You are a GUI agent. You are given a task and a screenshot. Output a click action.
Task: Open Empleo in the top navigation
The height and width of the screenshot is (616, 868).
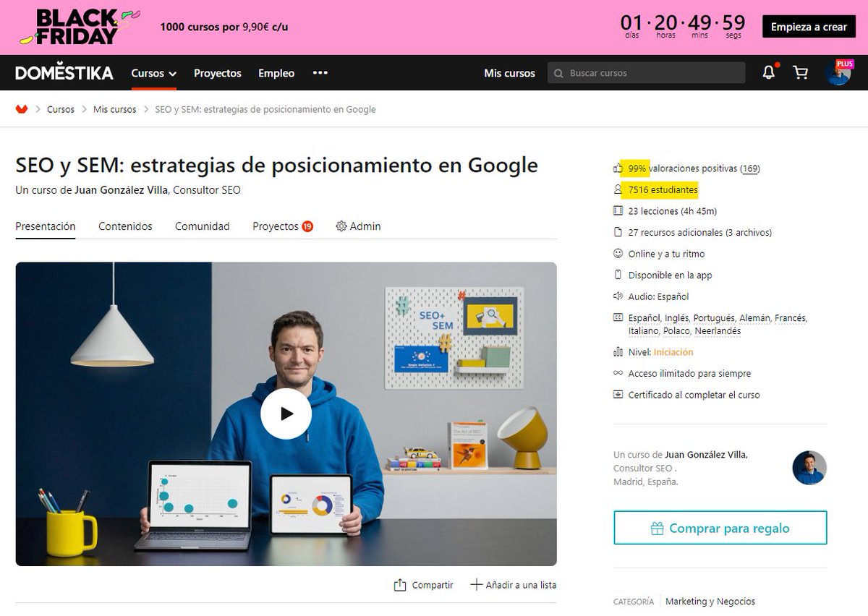click(276, 73)
